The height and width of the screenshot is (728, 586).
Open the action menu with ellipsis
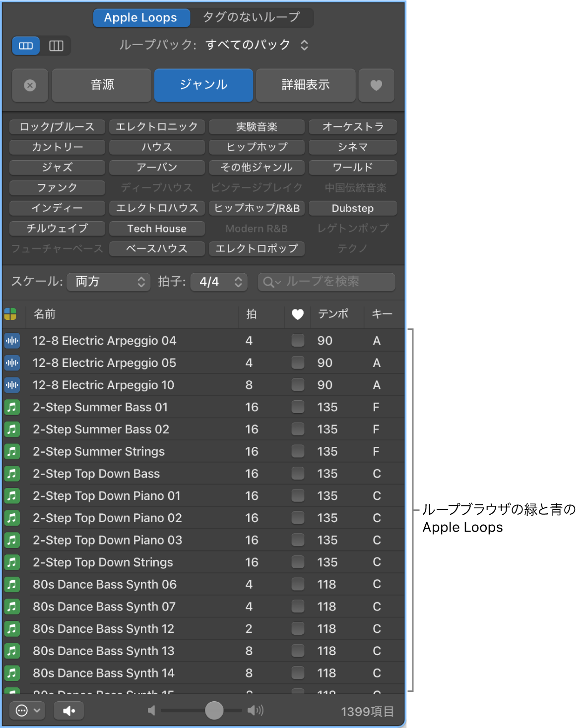[28, 711]
